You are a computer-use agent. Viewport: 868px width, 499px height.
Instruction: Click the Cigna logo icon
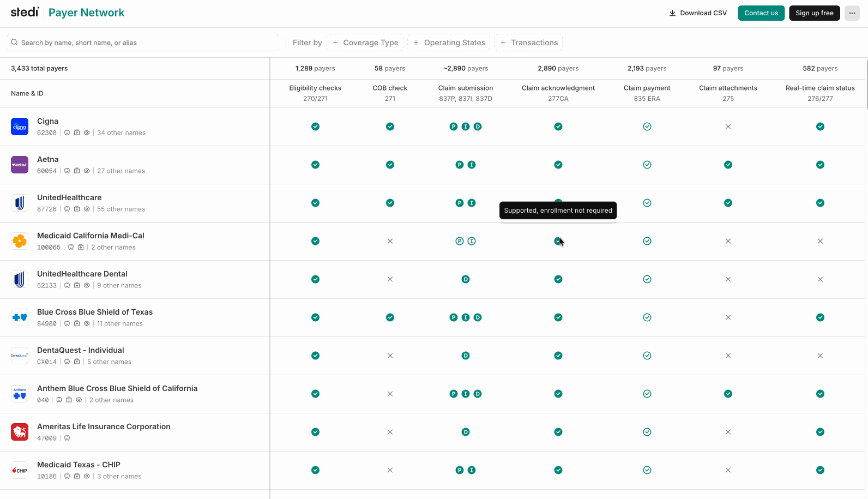point(20,127)
